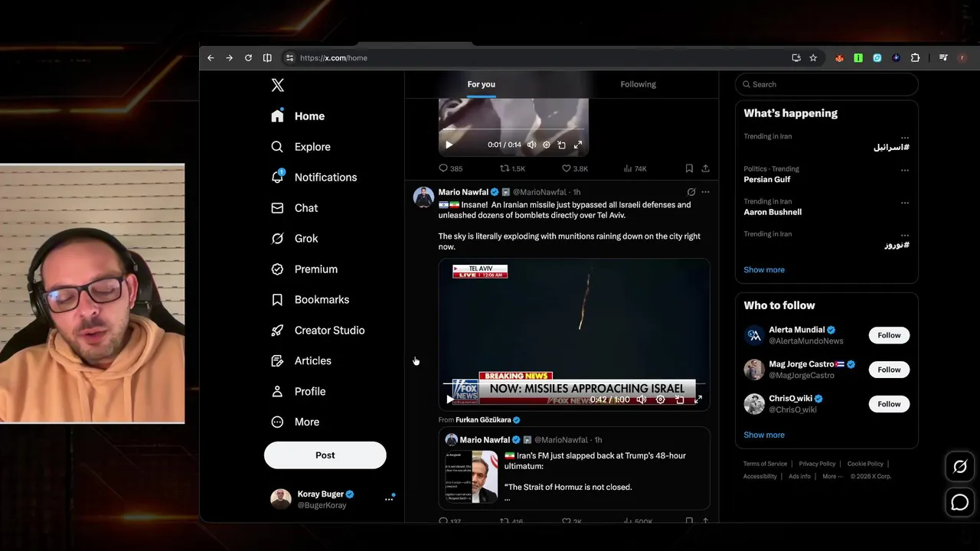Screen dimensions: 980x551
Task: Open options for نوروز trending item
Action: click(x=905, y=235)
